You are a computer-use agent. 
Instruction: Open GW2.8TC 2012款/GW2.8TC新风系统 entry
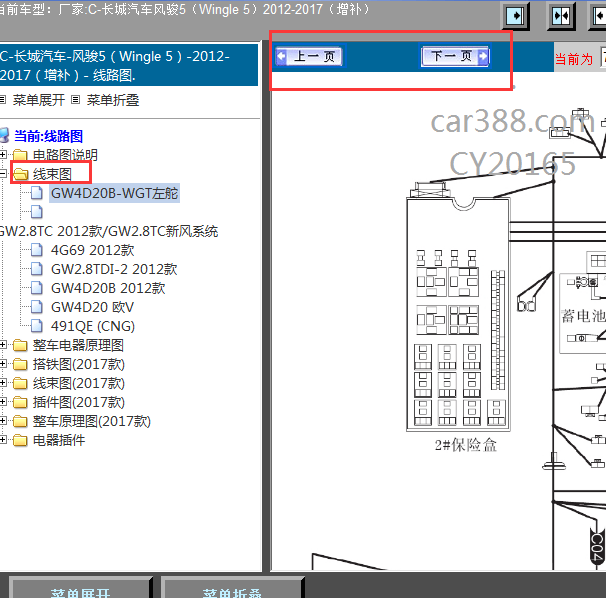click(109, 231)
